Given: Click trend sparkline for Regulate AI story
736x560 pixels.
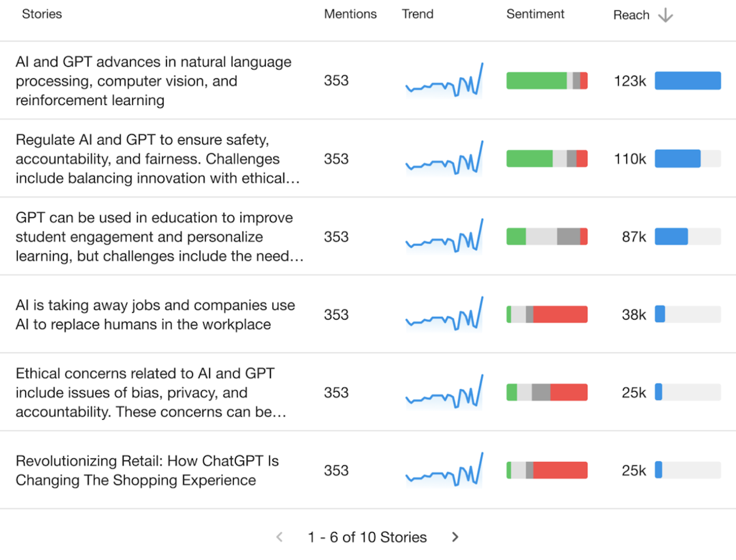Looking at the screenshot, I should pyautogui.click(x=444, y=159).
